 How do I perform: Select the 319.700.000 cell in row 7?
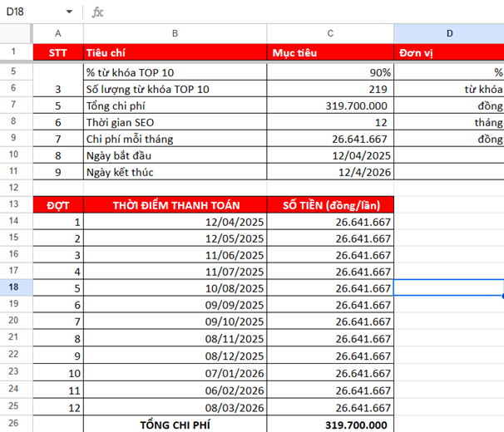[x=330, y=106]
